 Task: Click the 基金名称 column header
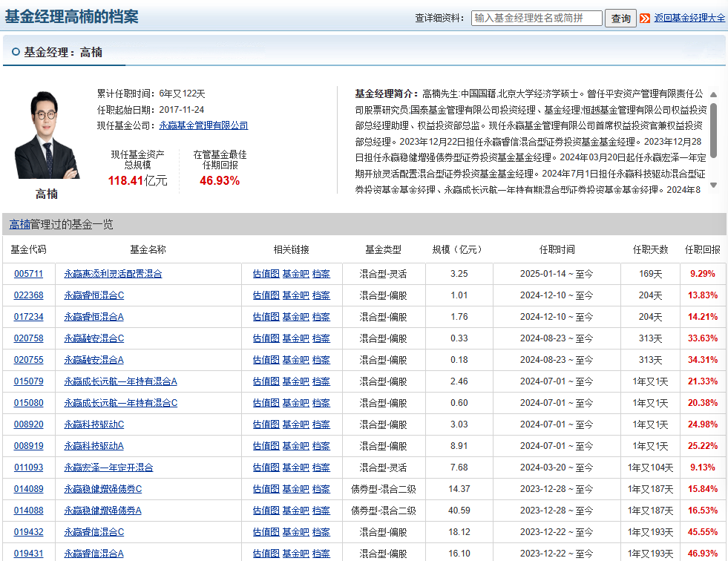tap(148, 249)
